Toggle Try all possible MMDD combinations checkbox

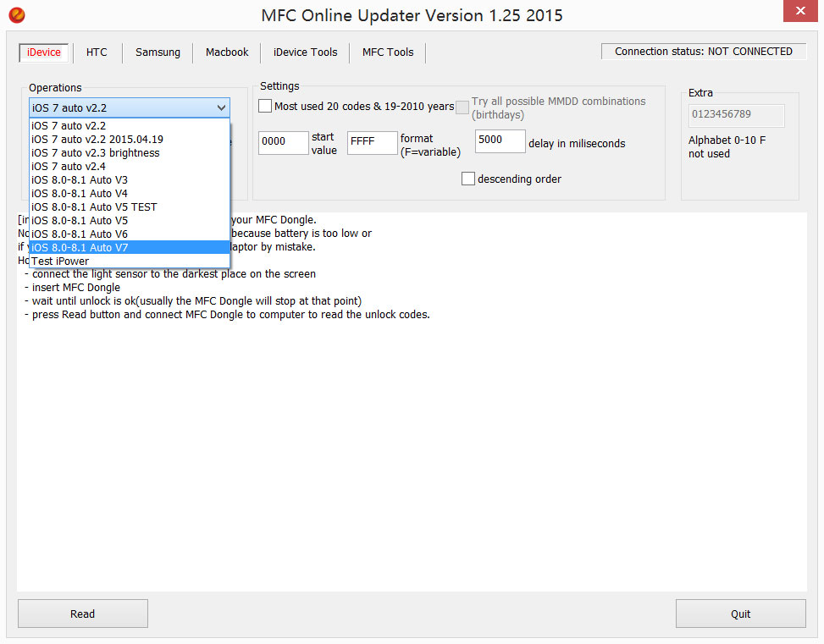(462, 107)
